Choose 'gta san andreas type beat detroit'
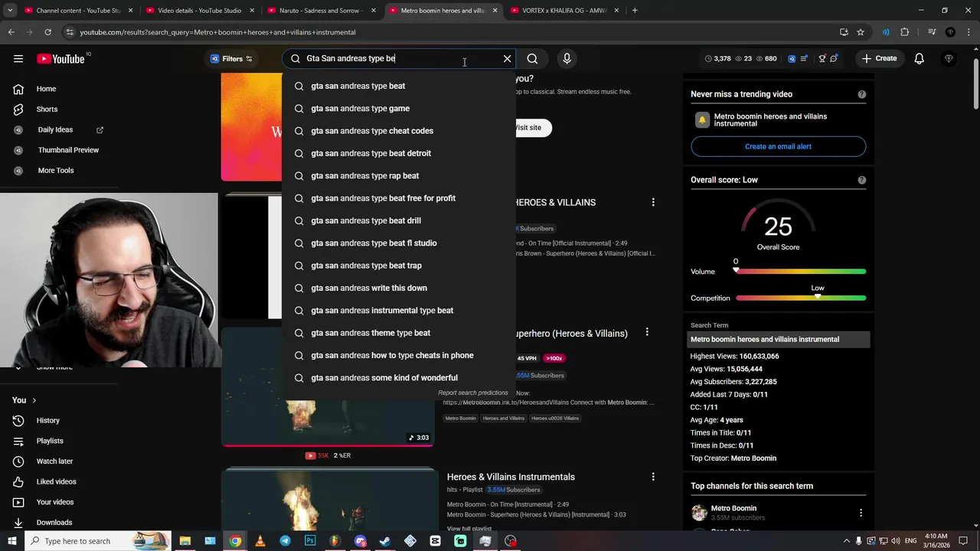The height and width of the screenshot is (551, 980). [x=399, y=153]
